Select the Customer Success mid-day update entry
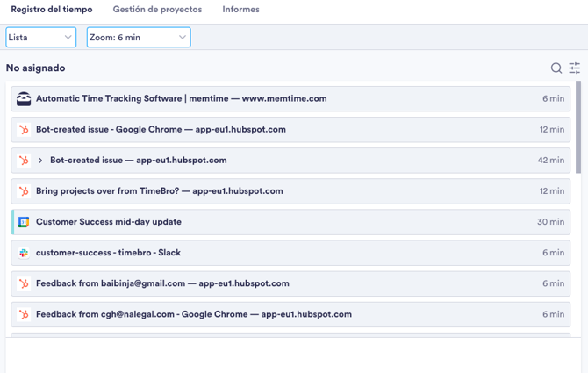The height and width of the screenshot is (373, 588). point(290,222)
